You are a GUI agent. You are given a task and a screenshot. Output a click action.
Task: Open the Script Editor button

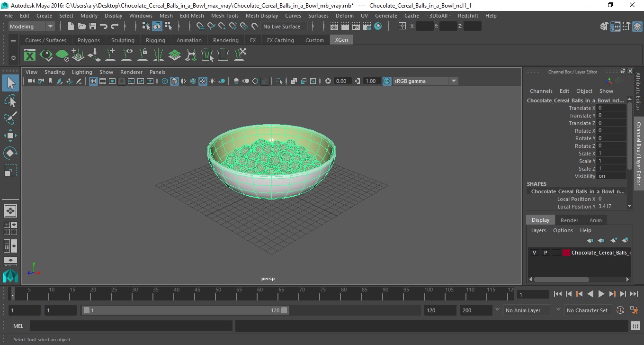coord(635,326)
